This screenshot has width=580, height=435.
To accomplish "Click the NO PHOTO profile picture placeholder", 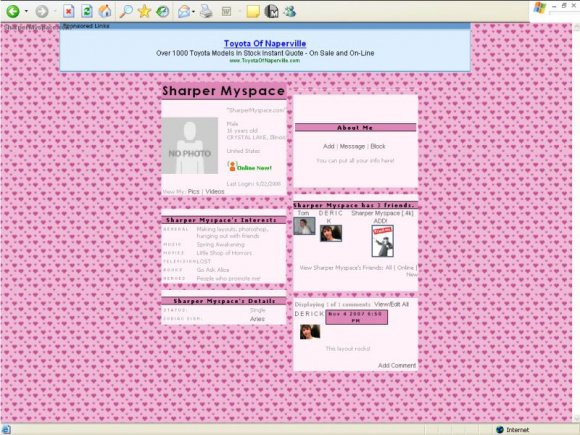I will click(190, 146).
